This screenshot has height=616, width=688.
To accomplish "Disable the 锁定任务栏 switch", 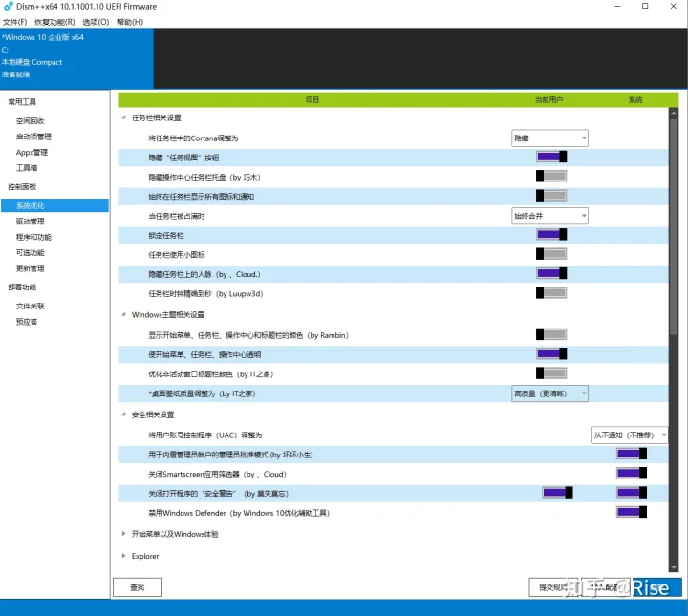I will [x=551, y=235].
